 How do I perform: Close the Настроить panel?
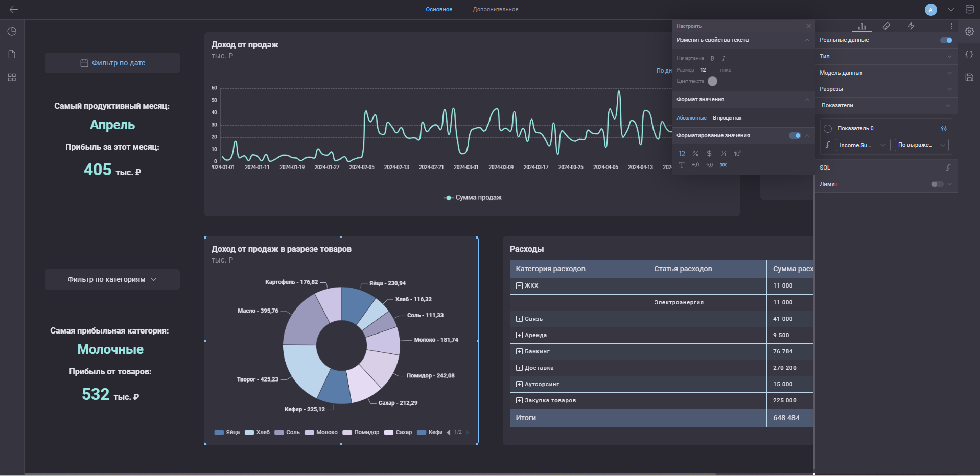[808, 26]
